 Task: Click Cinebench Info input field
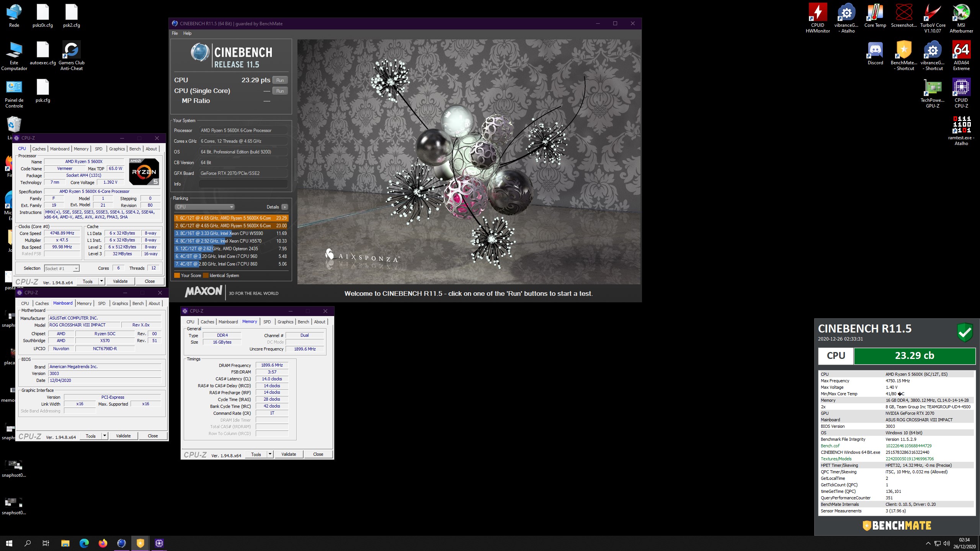pos(243,184)
